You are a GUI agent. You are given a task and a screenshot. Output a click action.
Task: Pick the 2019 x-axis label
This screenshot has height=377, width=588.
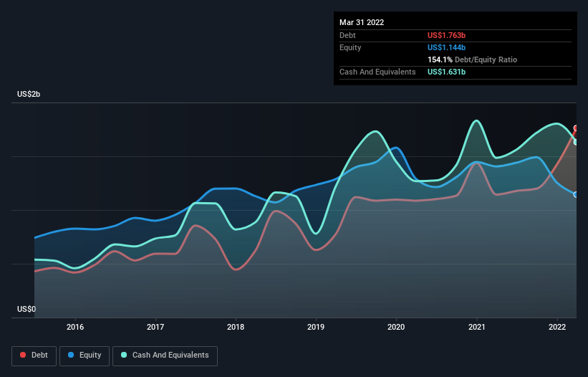click(x=316, y=328)
